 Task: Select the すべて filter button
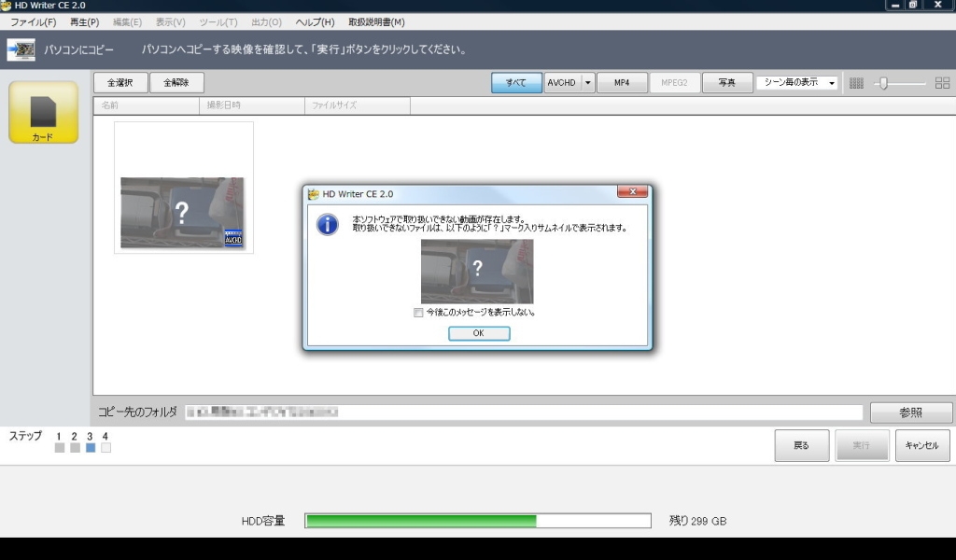(516, 83)
